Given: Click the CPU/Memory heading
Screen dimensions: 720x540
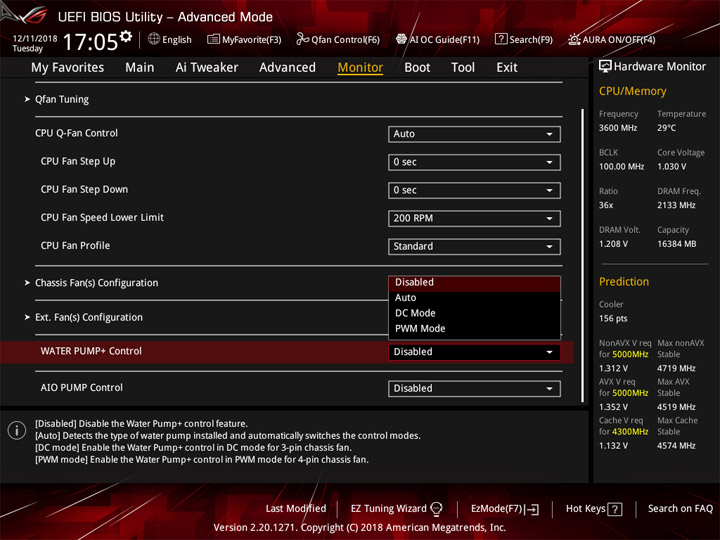Looking at the screenshot, I should tap(632, 91).
